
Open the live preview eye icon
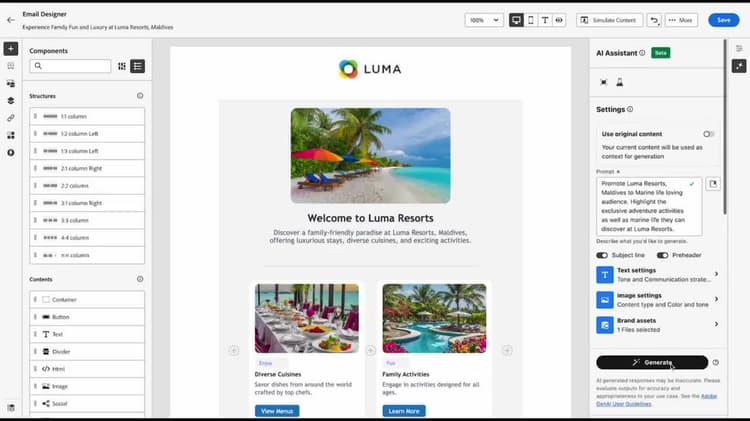[559, 20]
